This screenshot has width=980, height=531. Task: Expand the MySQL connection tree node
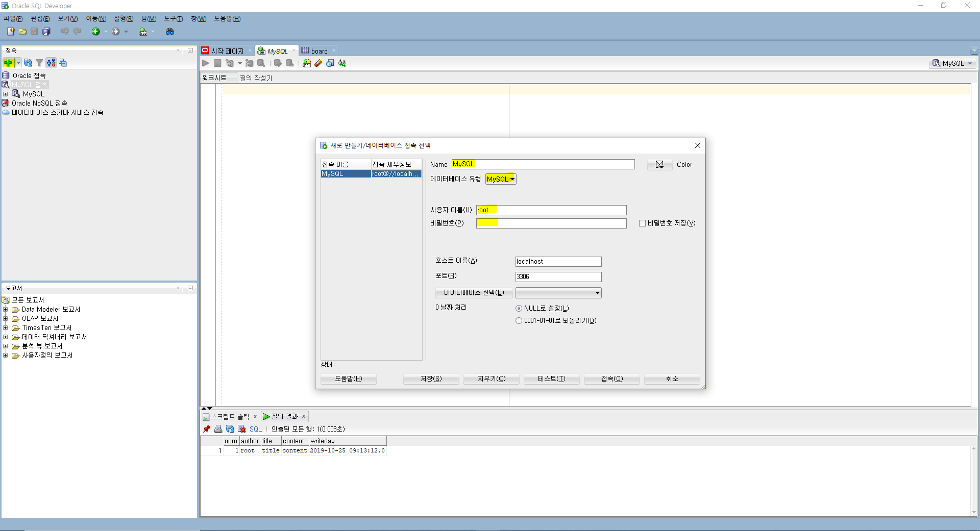pos(5,94)
